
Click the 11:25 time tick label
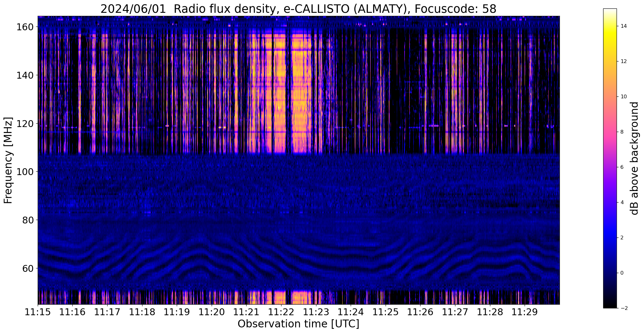(386, 312)
